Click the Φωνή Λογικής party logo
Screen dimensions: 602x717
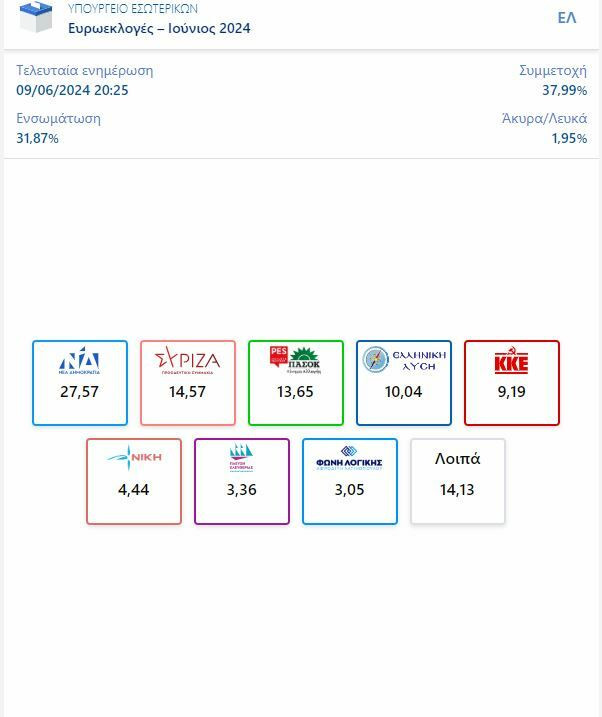[x=350, y=458]
